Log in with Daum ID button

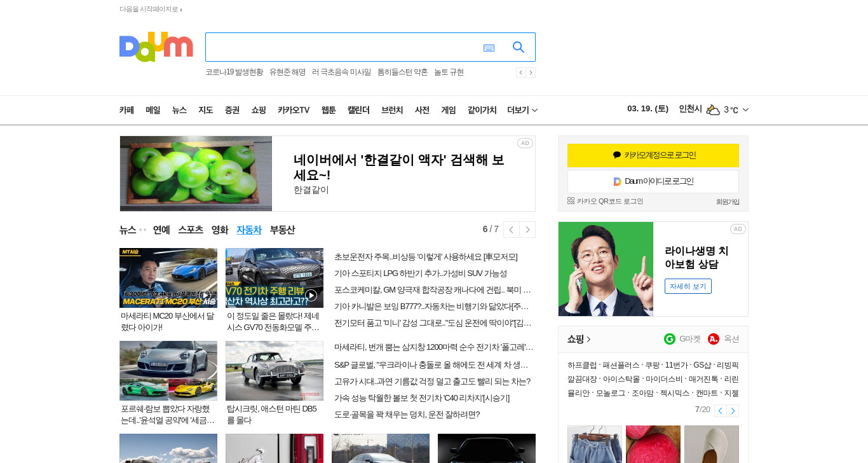[x=653, y=181]
